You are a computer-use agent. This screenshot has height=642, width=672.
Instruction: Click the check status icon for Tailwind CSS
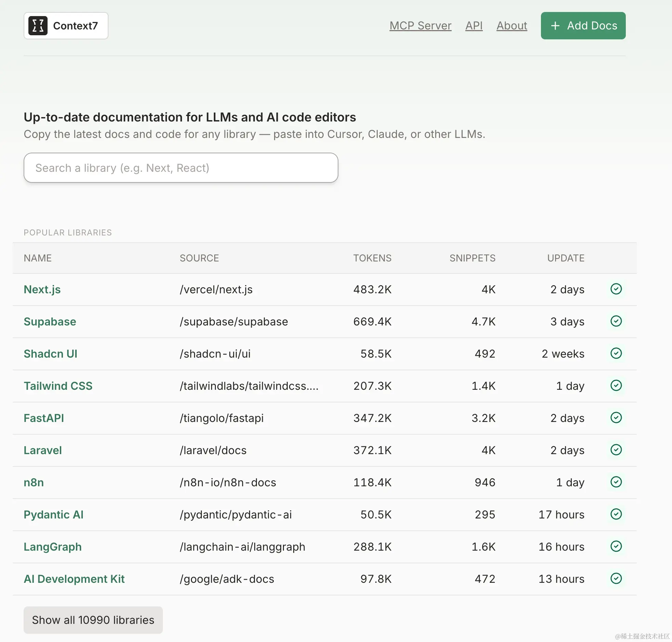click(616, 386)
